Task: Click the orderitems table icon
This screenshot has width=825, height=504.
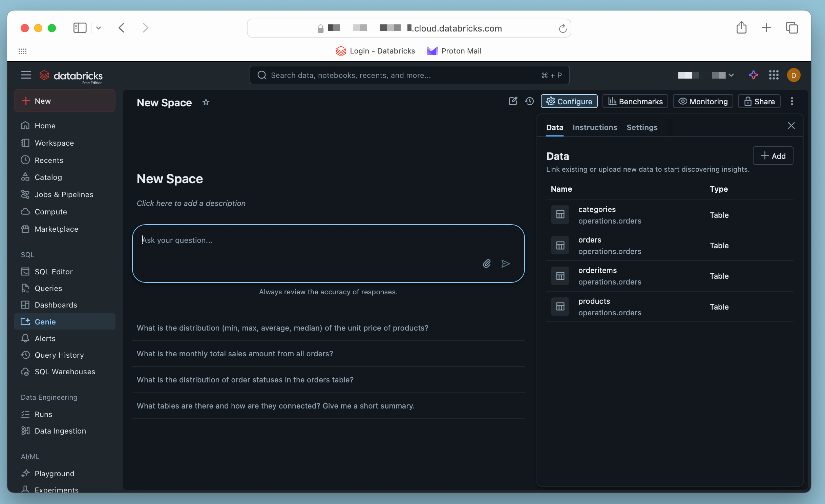Action: pyautogui.click(x=560, y=276)
